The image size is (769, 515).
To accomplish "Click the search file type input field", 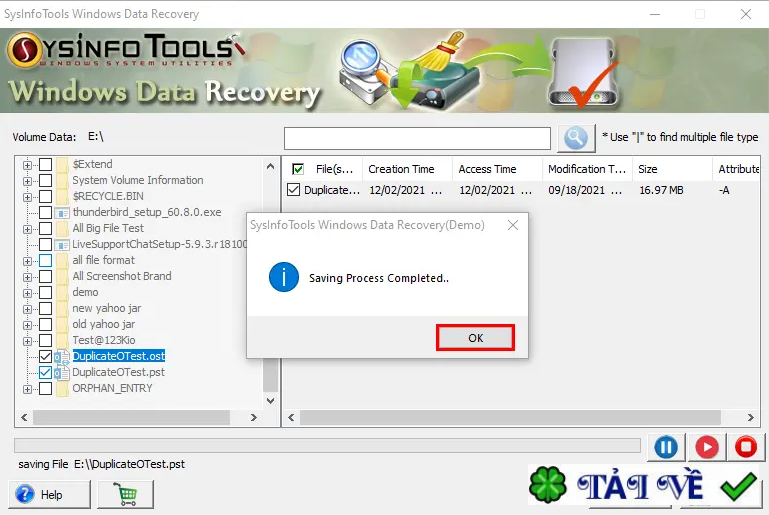I will [417, 138].
